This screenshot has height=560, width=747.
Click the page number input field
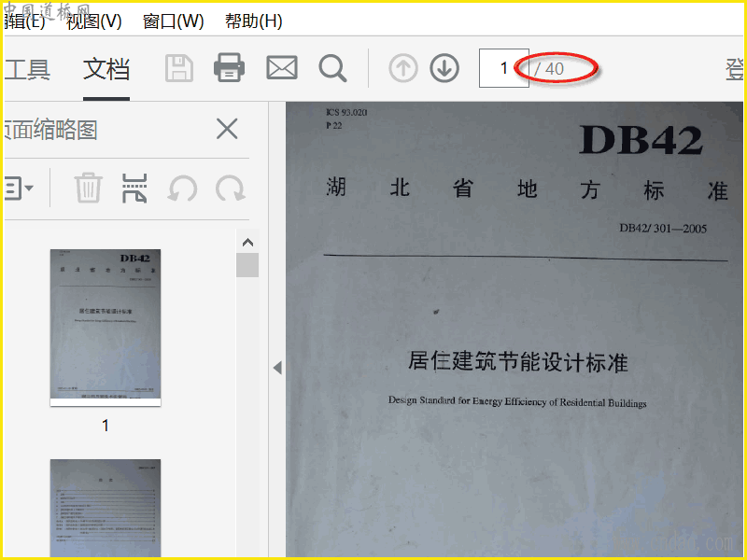pyautogui.click(x=503, y=68)
